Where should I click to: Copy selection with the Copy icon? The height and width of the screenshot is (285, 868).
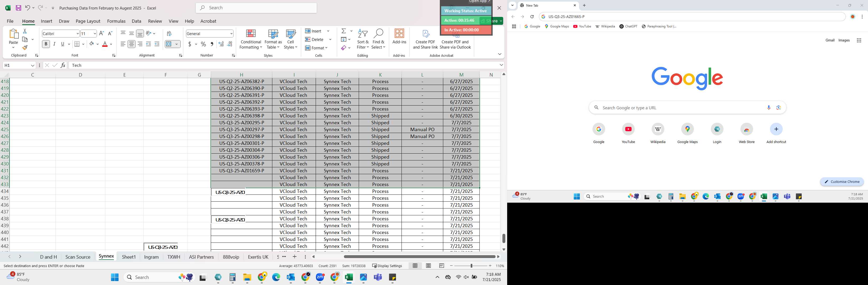click(x=25, y=39)
